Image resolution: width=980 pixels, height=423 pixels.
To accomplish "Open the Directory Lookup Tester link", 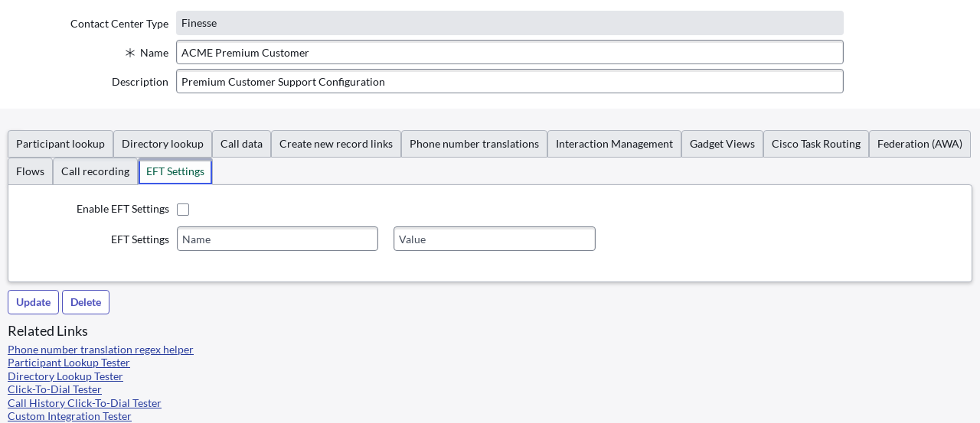I will click(65, 376).
